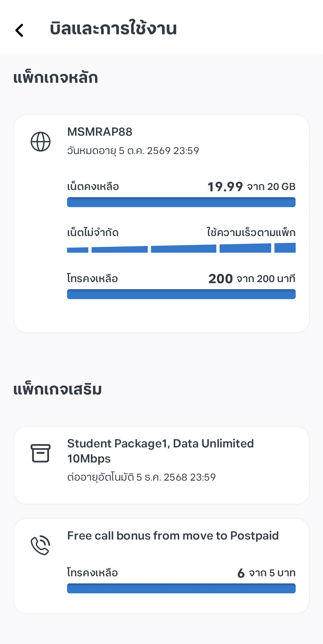
Task: Click the phone call icon for free call bonus
Action: pyautogui.click(x=41, y=545)
